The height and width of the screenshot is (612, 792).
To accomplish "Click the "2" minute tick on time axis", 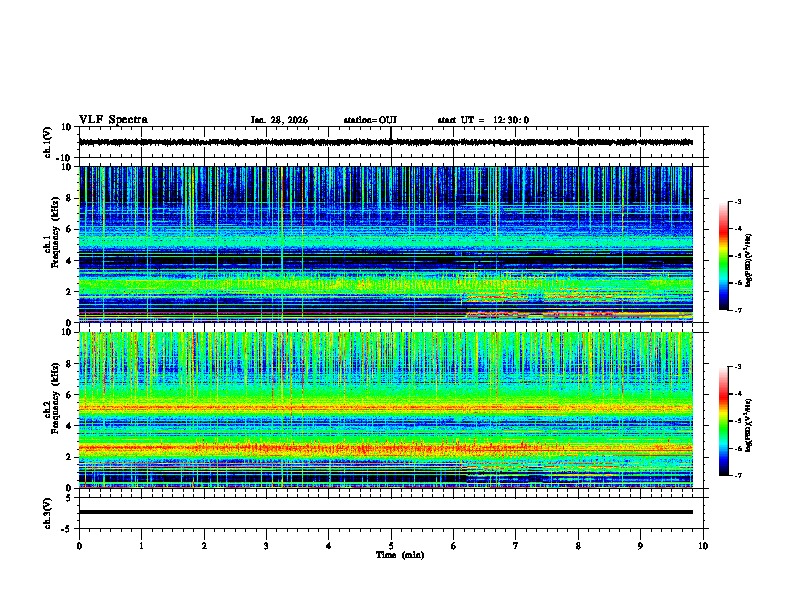I will click(x=204, y=546).
